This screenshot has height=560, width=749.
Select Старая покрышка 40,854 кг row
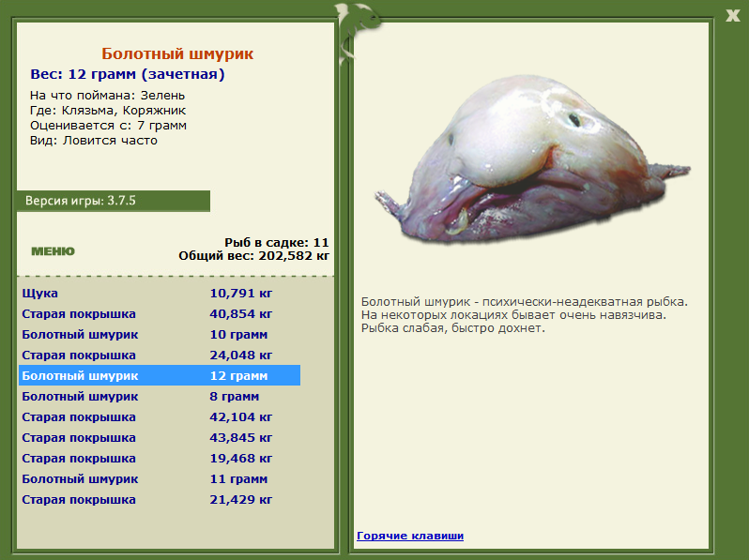[160, 313]
